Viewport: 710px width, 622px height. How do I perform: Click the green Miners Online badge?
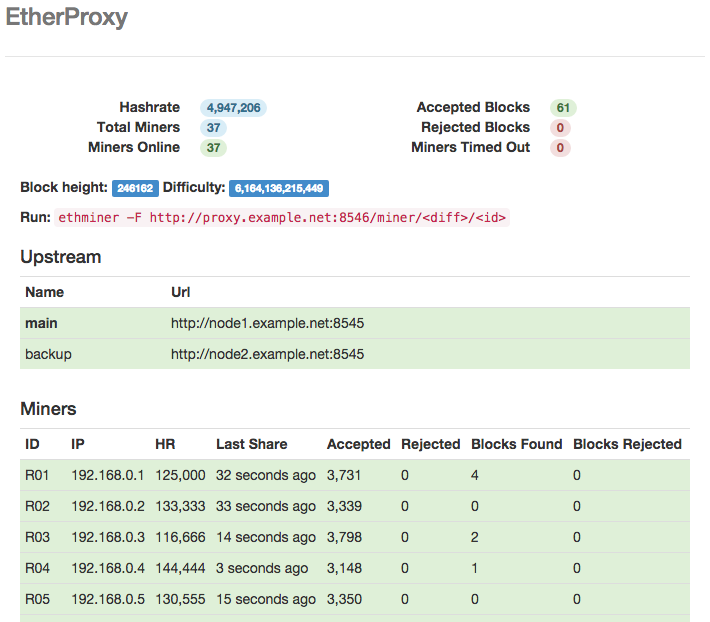[x=213, y=148]
